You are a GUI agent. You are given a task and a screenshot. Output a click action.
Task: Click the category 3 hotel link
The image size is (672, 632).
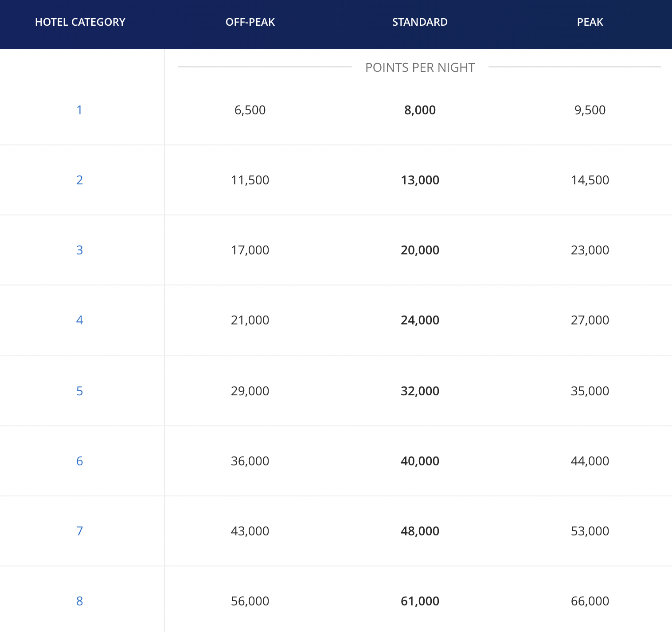pos(79,250)
